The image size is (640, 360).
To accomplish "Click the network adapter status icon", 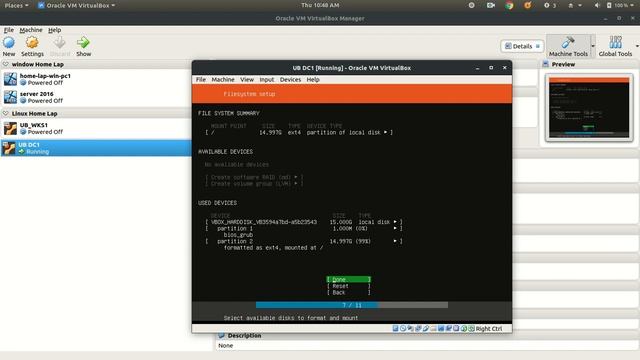I will click(x=418, y=329).
